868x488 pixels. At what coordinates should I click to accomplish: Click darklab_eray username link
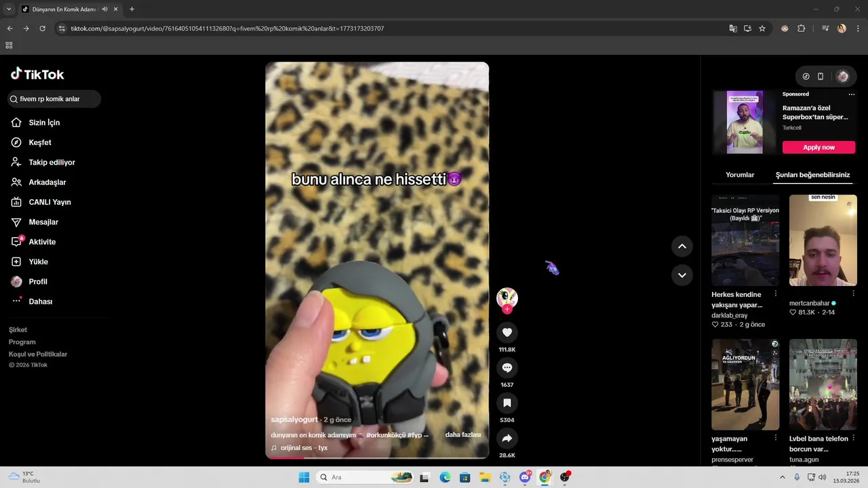point(731,315)
